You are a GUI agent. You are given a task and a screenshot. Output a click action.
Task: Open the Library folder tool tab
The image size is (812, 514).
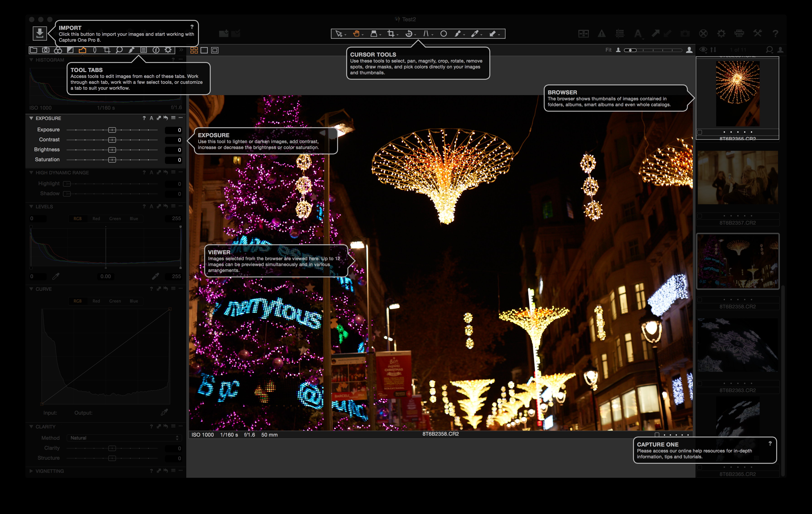(33, 50)
